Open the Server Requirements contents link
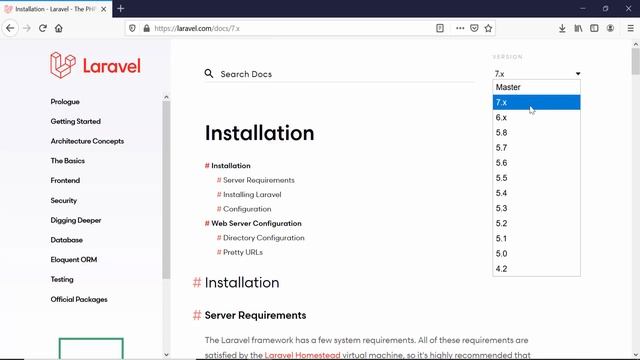This screenshot has height=360, width=640. click(x=259, y=180)
